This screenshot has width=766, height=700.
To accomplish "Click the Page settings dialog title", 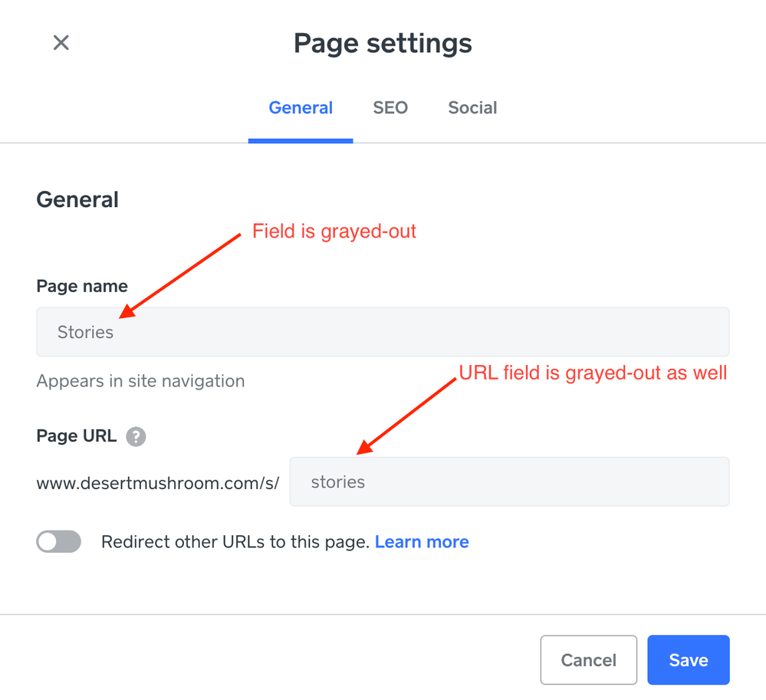I will pos(383,43).
